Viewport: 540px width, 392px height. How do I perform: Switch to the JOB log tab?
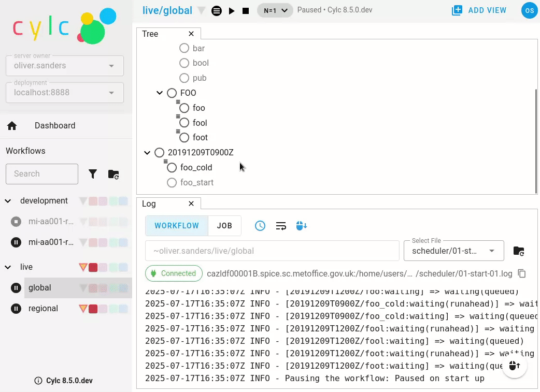coord(224,226)
